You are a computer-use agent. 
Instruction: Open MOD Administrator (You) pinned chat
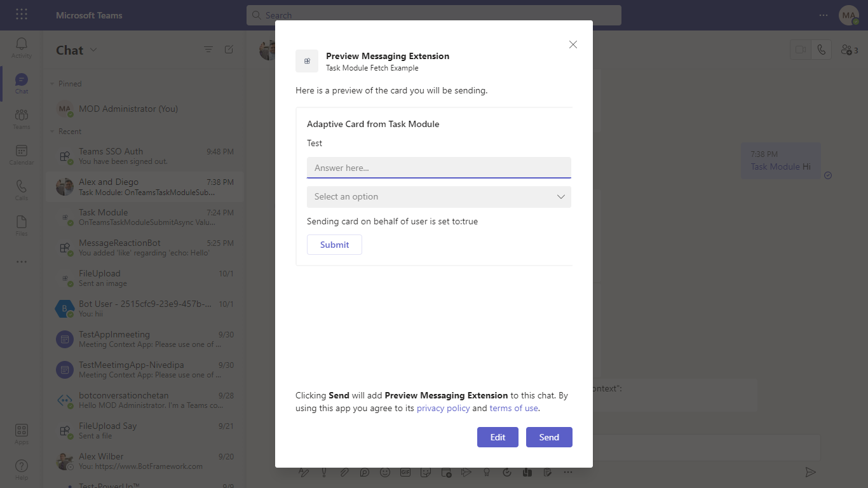tap(144, 109)
